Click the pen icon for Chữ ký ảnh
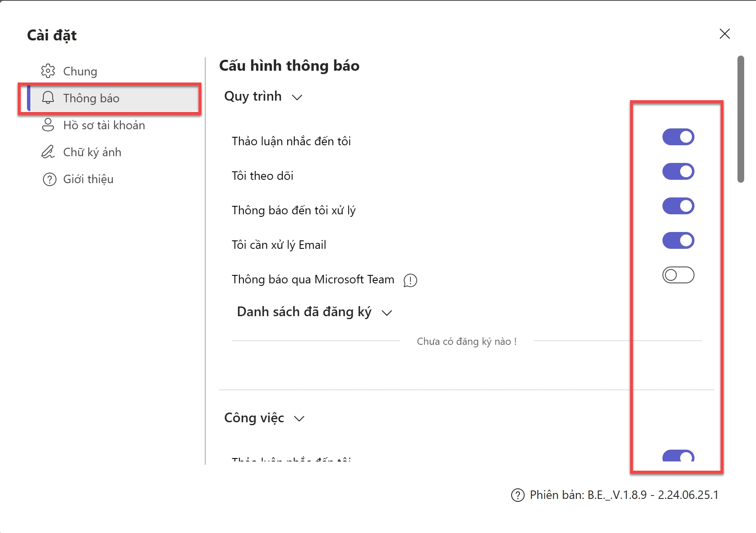The height and width of the screenshot is (533, 756). click(48, 152)
